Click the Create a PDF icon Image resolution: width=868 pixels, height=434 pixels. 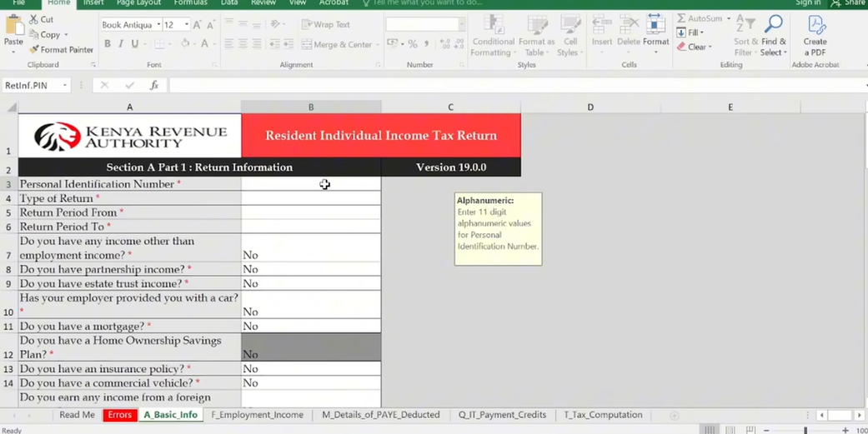coord(815,25)
